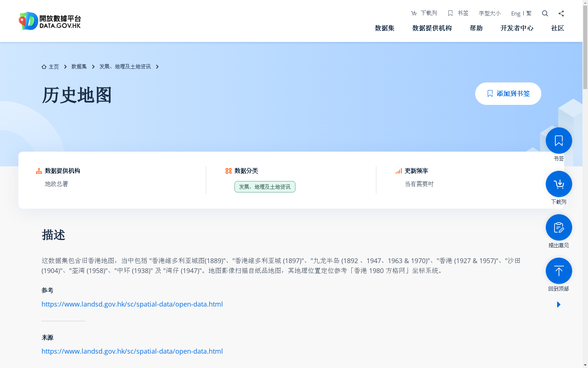The image size is (588, 368).
Task: Open the DATA.GOV.HK logo homepage
Action: click(50, 21)
